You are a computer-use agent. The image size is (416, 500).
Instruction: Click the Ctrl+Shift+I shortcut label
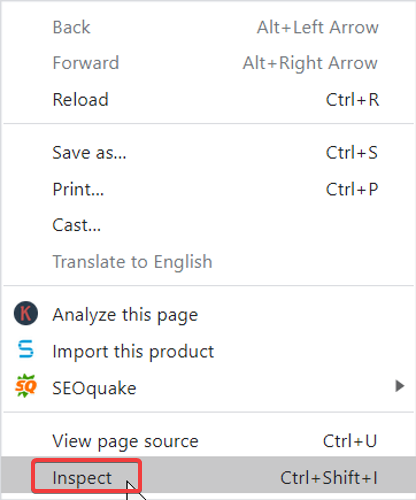pos(329,478)
